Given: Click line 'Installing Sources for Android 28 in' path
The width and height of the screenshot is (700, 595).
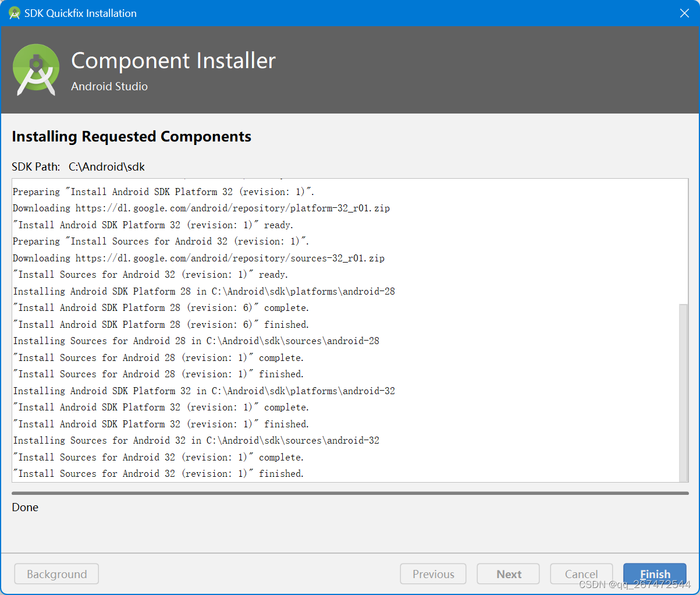Looking at the screenshot, I should point(196,341).
